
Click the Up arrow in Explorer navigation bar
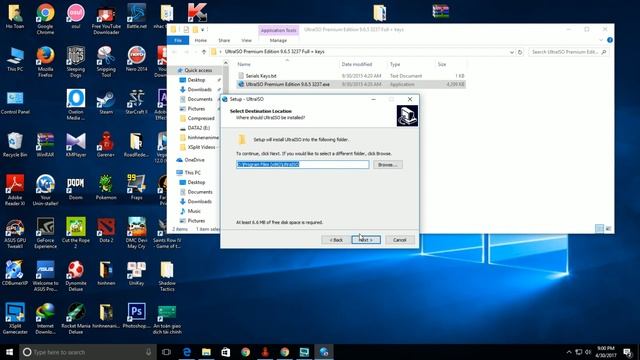pos(204,52)
